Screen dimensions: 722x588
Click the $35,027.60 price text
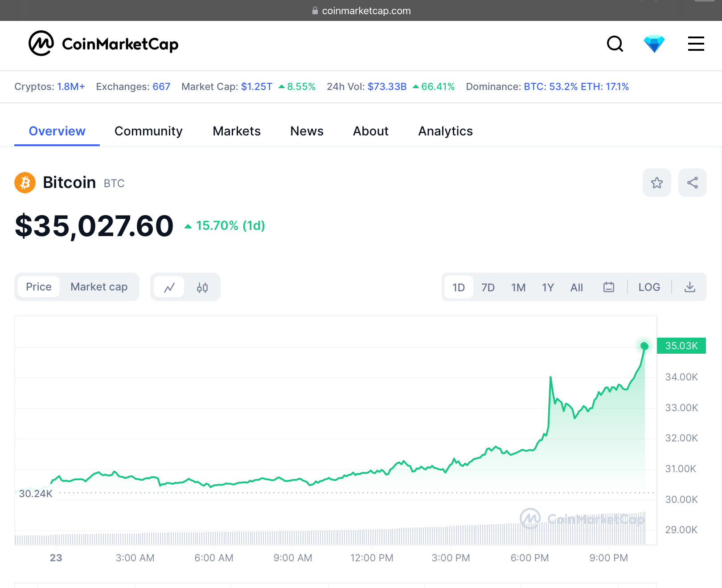94,226
